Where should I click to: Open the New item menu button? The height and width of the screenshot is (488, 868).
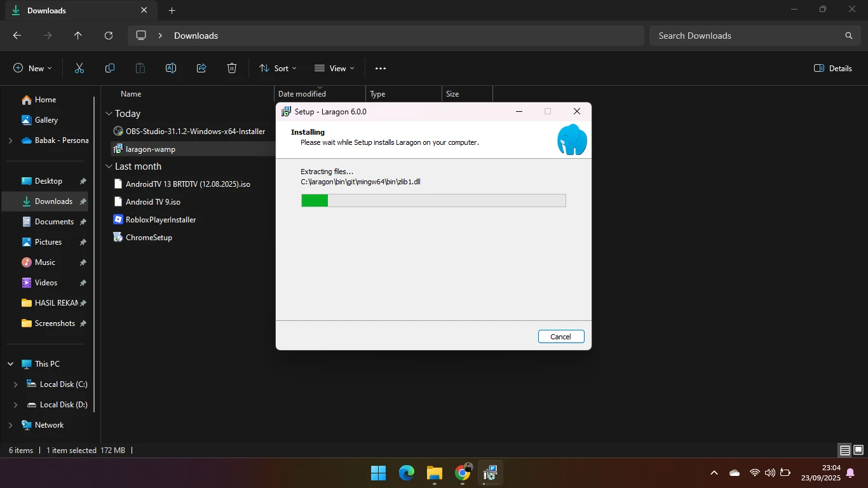click(x=32, y=69)
